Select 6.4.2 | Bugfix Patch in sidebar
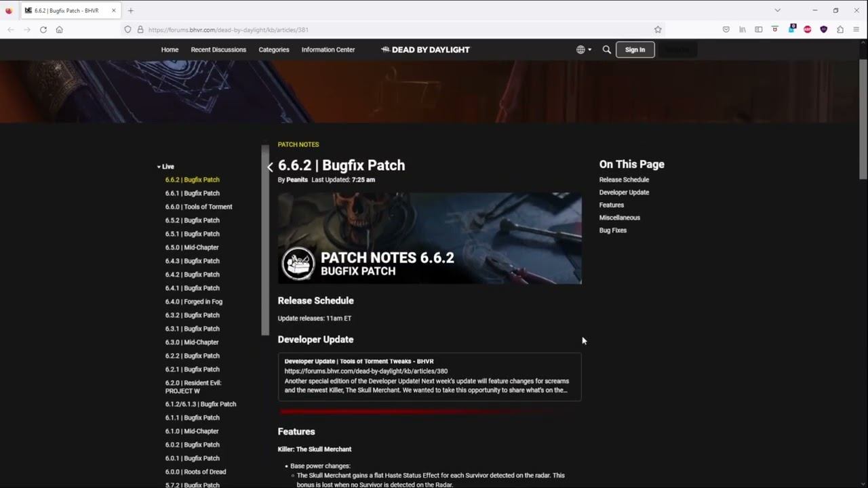The height and width of the screenshot is (488, 868). click(x=193, y=274)
